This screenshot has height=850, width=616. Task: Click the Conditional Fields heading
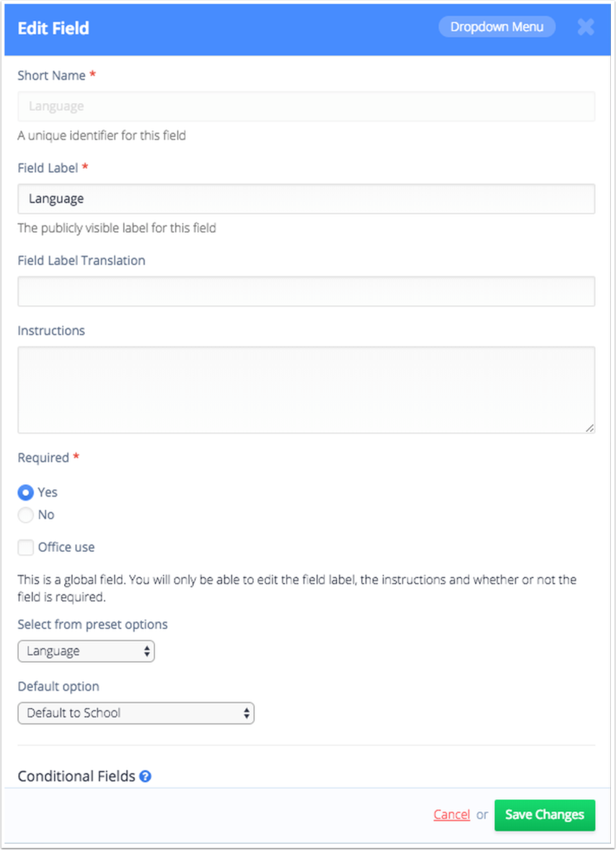tap(76, 777)
